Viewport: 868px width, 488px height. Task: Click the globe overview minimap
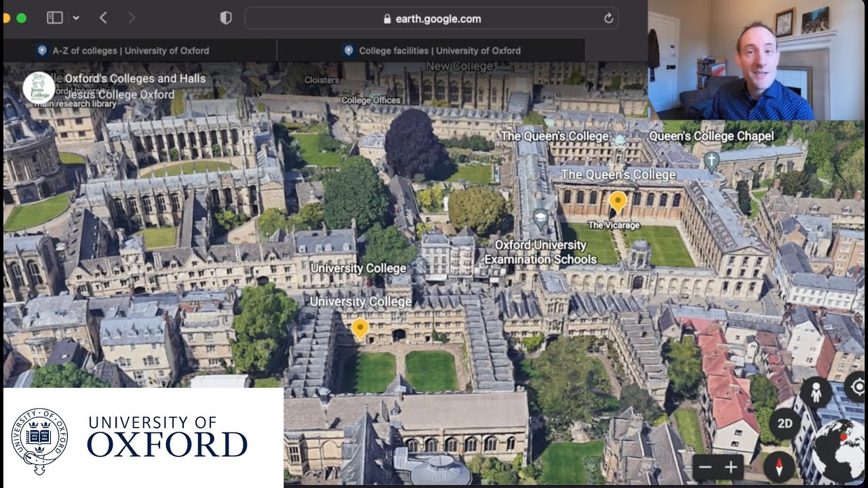[840, 451]
